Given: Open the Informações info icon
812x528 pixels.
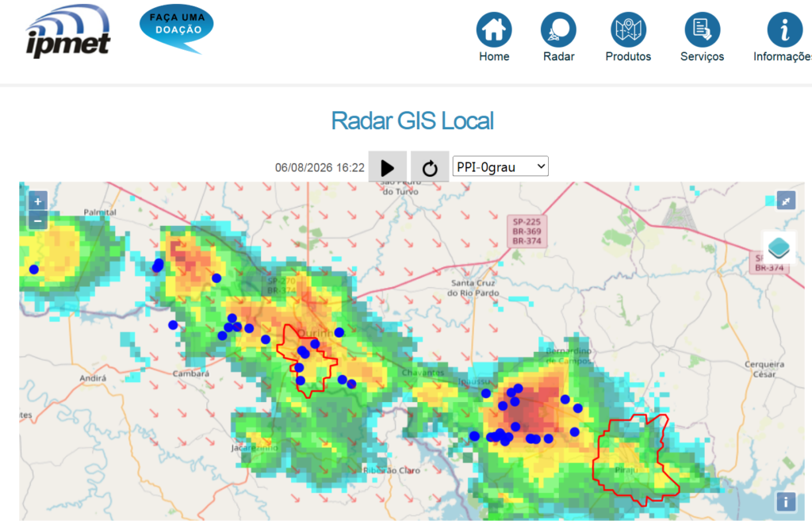Looking at the screenshot, I should (x=784, y=29).
